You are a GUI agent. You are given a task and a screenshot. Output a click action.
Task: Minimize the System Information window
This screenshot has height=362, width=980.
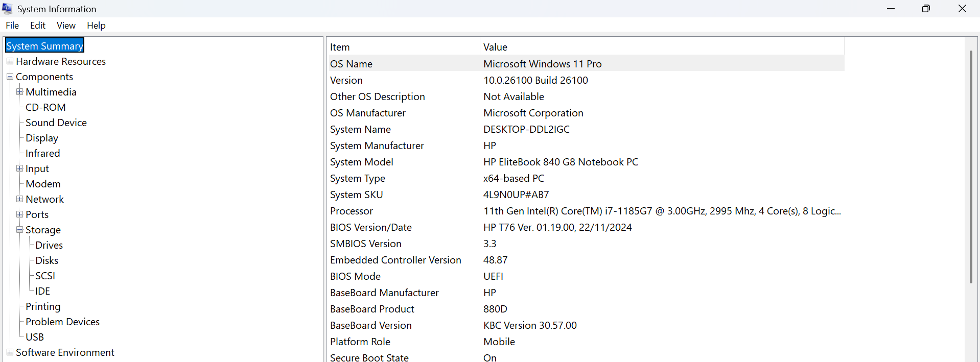point(891,9)
